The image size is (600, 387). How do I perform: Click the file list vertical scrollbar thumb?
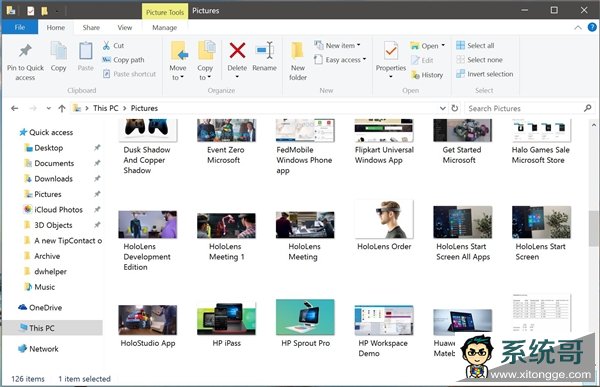[593, 228]
